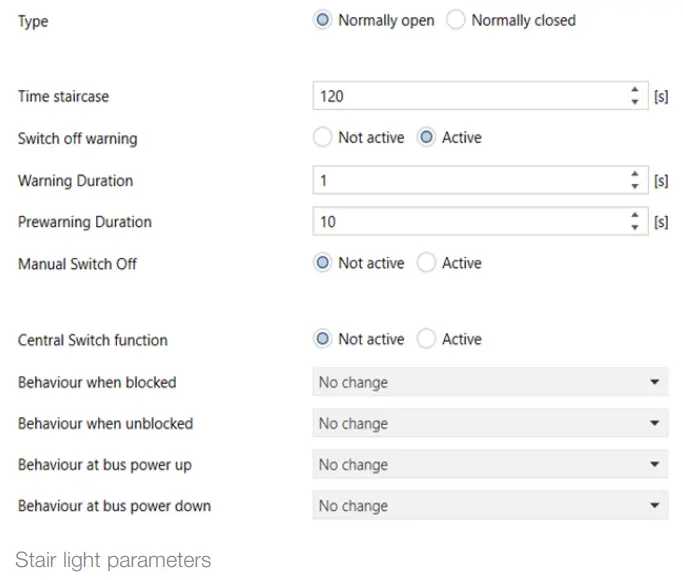This screenshot has width=683, height=580.
Task: Increase Time staircase with up arrow
Action: click(634, 90)
